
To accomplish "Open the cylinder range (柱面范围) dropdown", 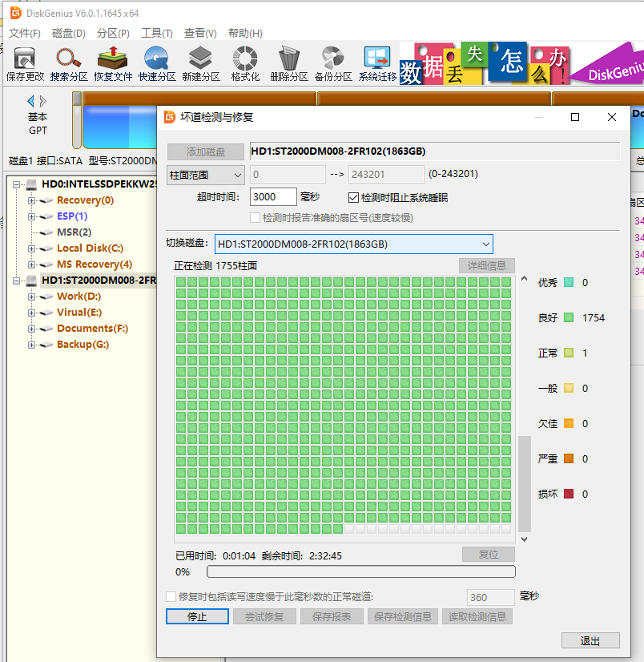I will click(206, 176).
